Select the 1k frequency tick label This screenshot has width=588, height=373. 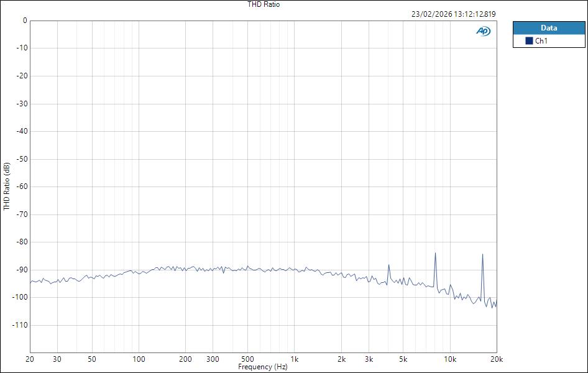pos(295,359)
